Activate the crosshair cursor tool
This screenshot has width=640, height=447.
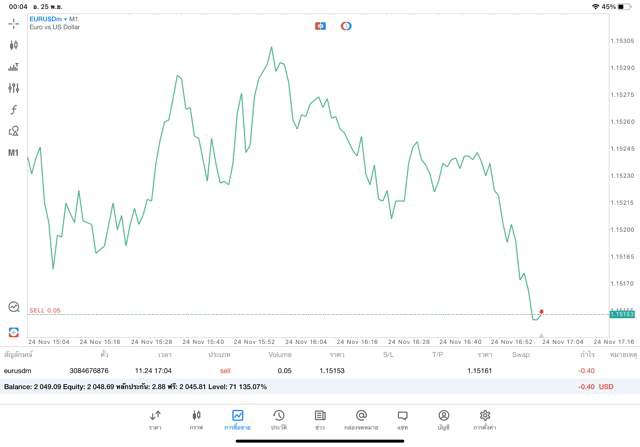pos(14,23)
